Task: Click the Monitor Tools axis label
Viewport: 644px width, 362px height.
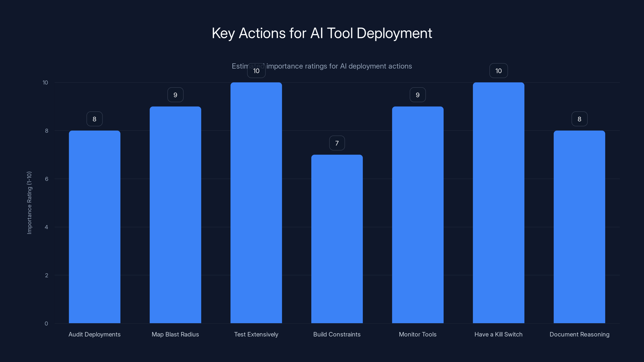Action: pos(418,334)
